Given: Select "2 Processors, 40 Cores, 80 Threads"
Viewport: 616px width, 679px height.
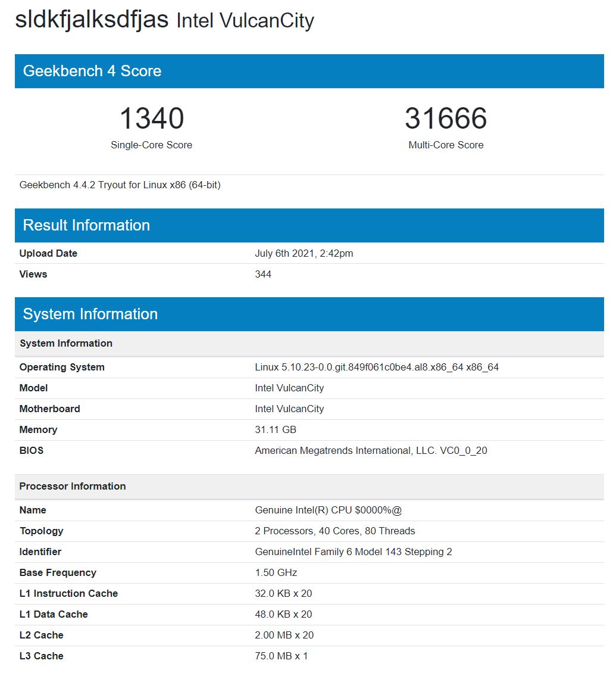Looking at the screenshot, I should coord(335,531).
